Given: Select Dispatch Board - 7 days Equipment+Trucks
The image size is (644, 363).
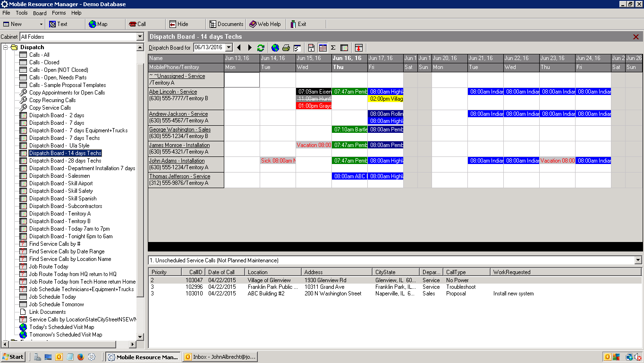Looking at the screenshot, I should (78, 130).
